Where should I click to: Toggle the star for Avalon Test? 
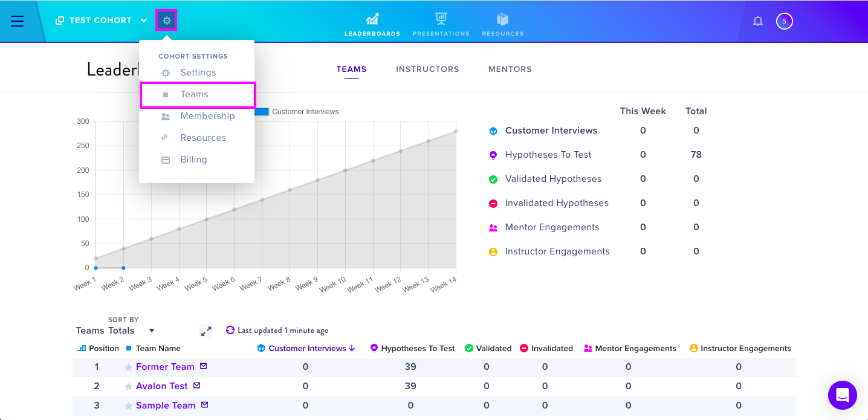tap(128, 386)
